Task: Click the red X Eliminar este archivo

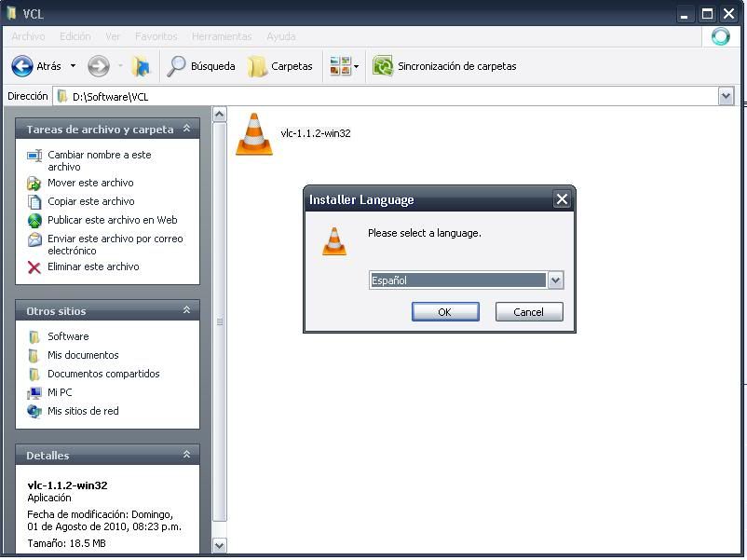Action: [x=34, y=267]
